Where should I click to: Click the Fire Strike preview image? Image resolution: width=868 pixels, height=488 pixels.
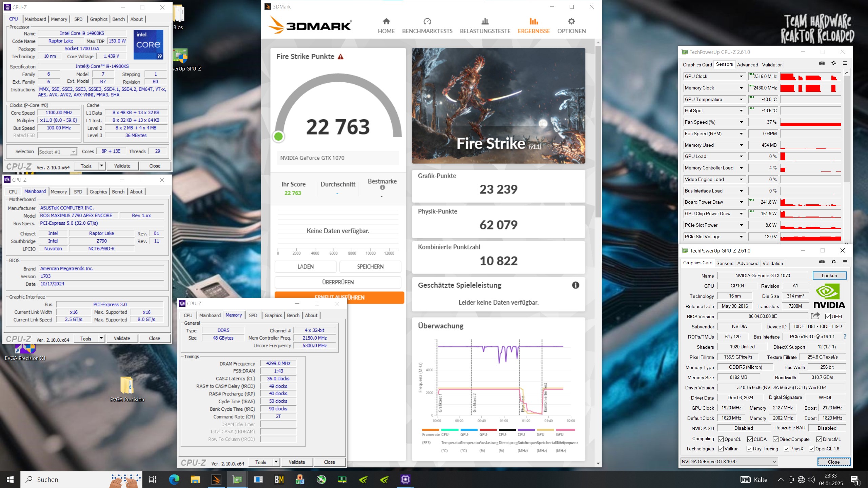498,106
